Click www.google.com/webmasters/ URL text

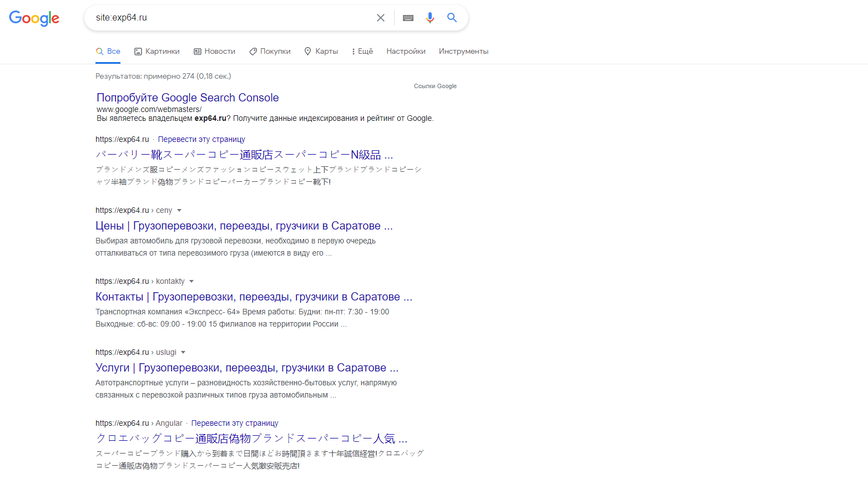[149, 109]
